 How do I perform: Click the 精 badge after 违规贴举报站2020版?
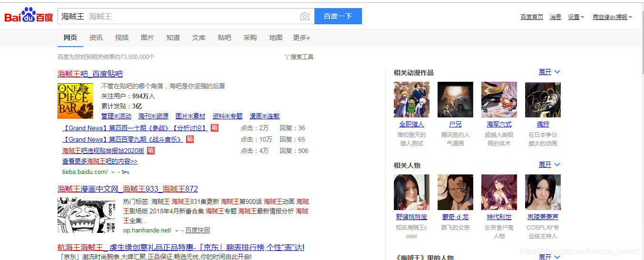pos(151,151)
